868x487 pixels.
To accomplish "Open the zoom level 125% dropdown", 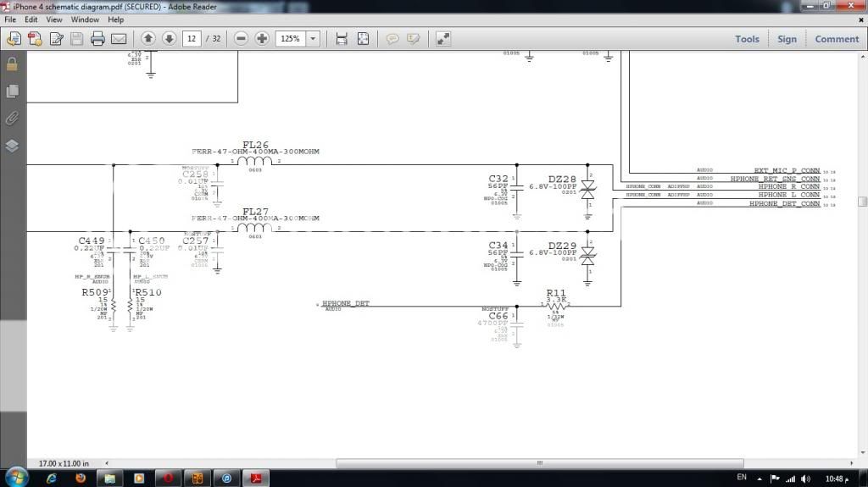I will tap(313, 39).
